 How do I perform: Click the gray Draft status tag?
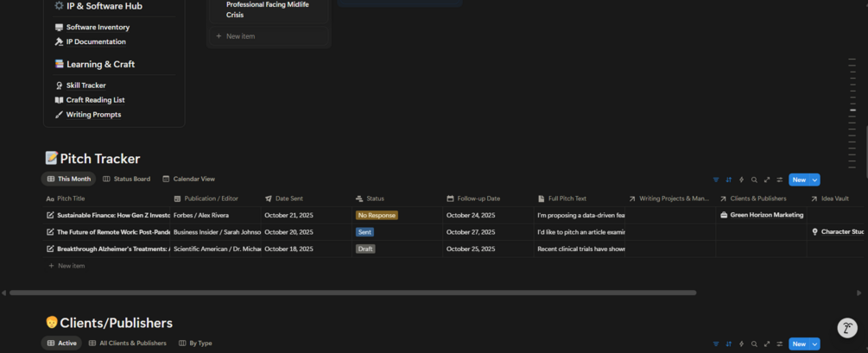pyautogui.click(x=365, y=249)
